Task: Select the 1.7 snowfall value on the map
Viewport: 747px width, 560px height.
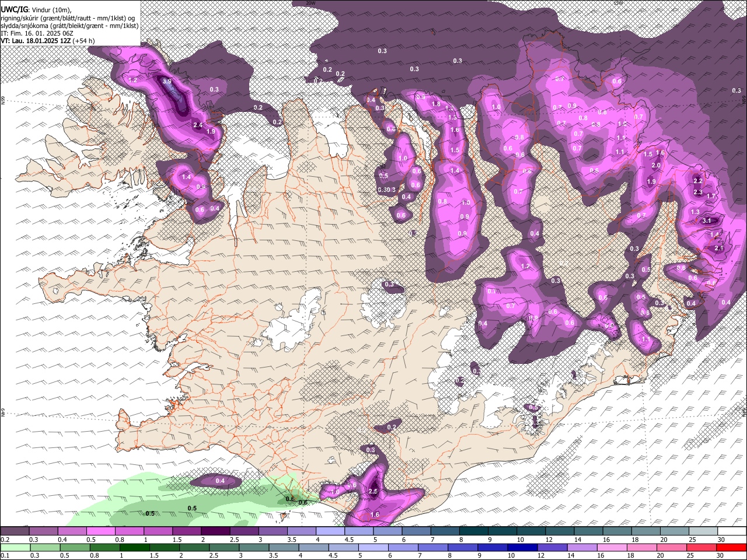Action: pos(711,197)
